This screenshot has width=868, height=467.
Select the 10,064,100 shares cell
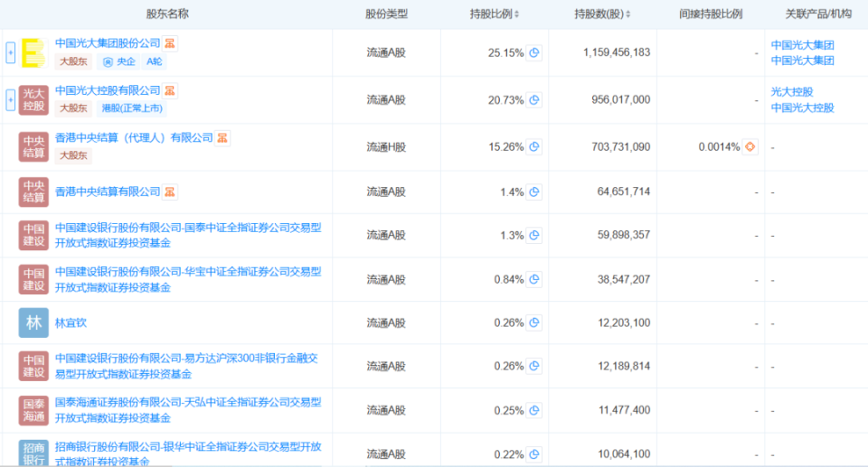[x=624, y=454]
